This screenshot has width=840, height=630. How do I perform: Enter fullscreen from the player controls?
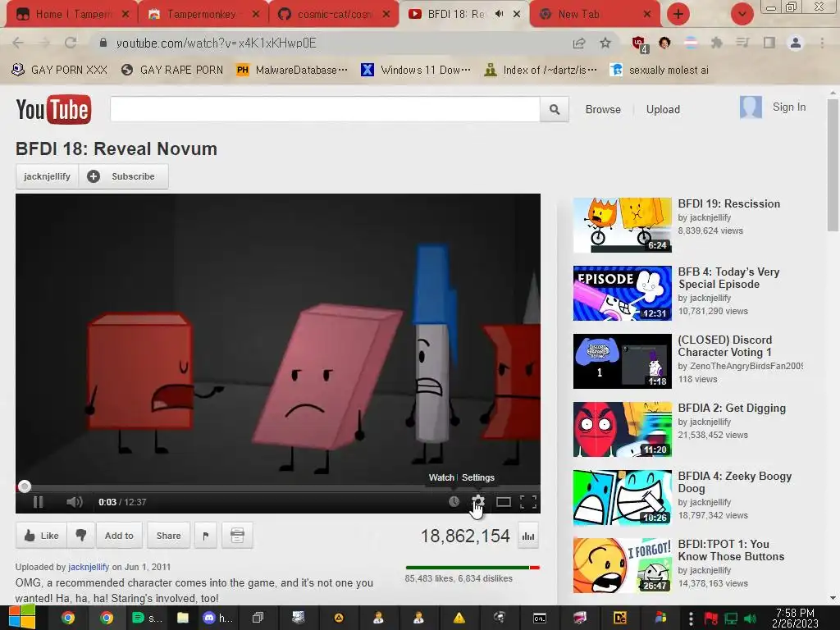(528, 502)
